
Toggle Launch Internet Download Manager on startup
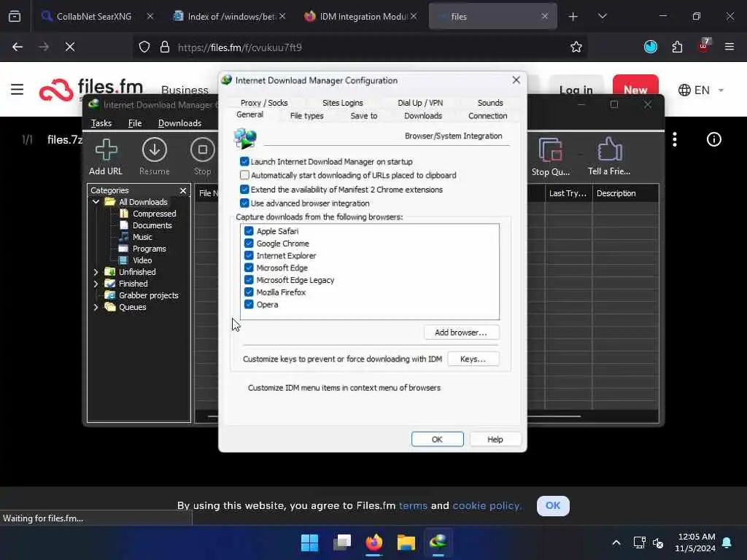coord(244,161)
